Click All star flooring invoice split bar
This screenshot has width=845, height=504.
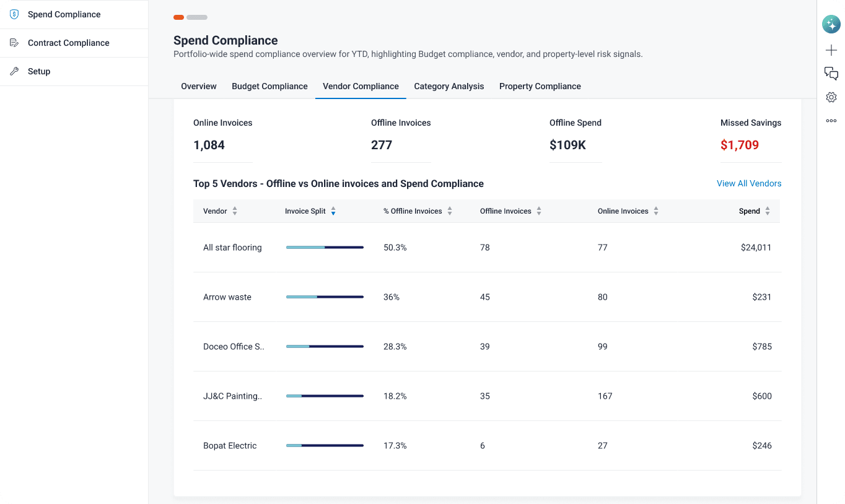point(325,248)
